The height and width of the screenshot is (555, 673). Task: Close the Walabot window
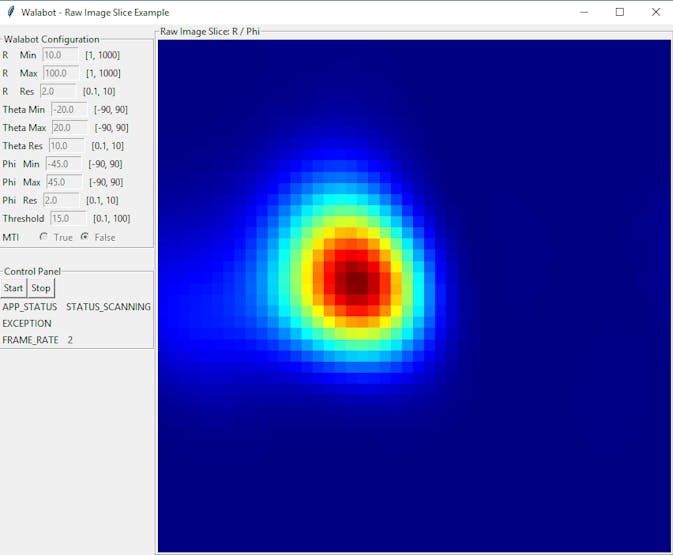click(x=656, y=12)
